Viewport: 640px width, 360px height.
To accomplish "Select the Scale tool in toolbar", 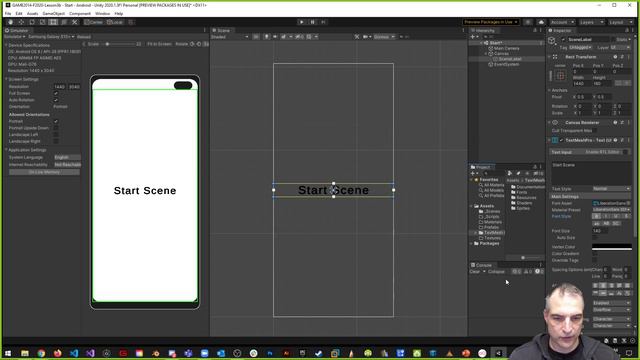I will [x=42, y=22].
